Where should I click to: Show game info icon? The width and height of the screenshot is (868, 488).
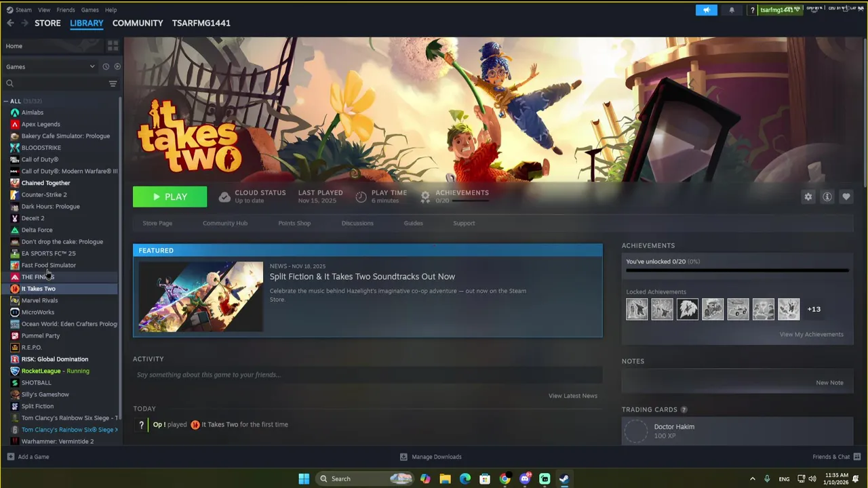(827, 197)
